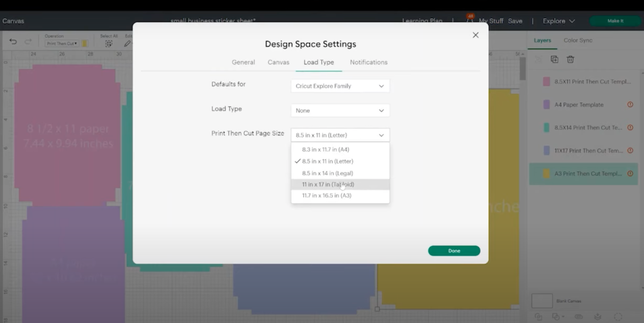Open the Notifications settings tab
This screenshot has height=323, width=644.
[x=369, y=62]
